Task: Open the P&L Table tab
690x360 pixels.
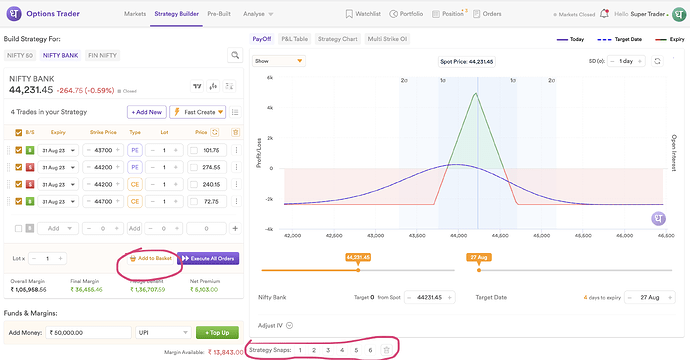Action: [294, 39]
